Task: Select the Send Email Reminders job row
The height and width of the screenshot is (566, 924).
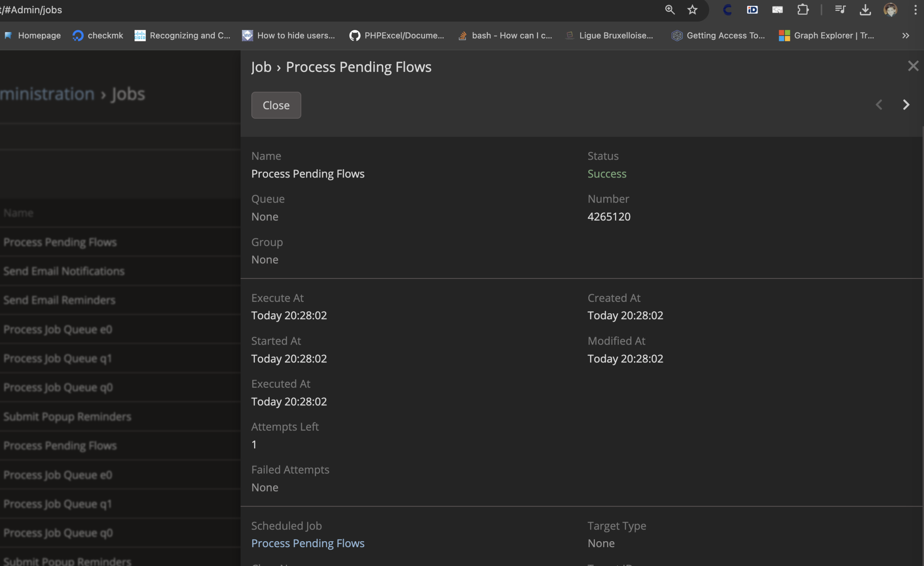Action: coord(59,300)
